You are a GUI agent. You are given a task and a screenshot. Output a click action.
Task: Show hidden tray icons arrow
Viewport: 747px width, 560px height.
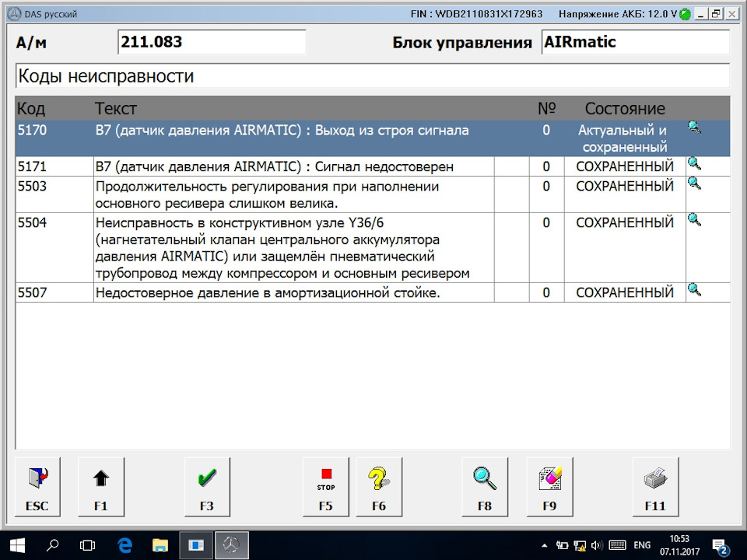pyautogui.click(x=545, y=545)
